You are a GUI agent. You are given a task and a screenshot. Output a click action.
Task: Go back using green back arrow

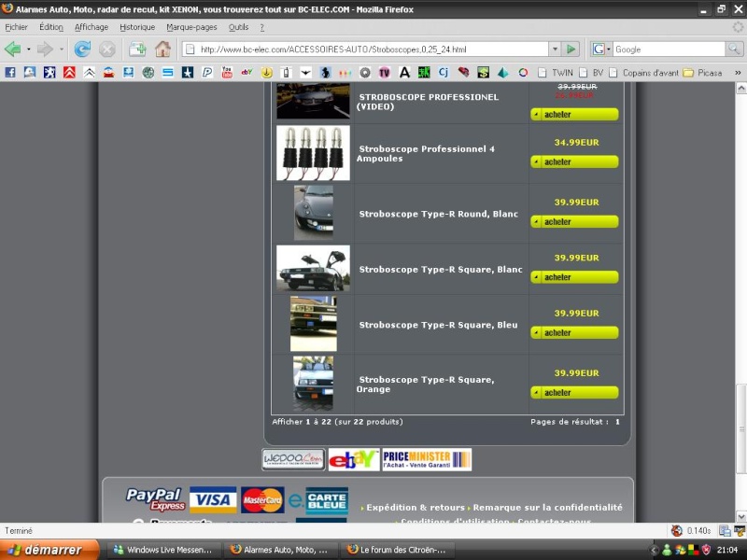tap(13, 49)
